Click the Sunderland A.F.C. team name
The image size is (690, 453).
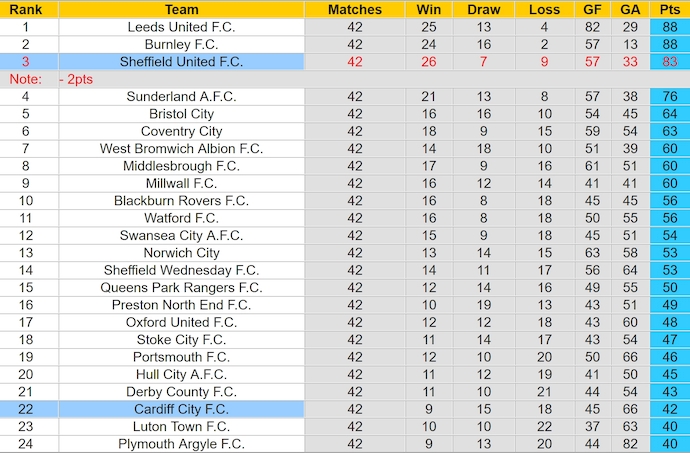181,97
